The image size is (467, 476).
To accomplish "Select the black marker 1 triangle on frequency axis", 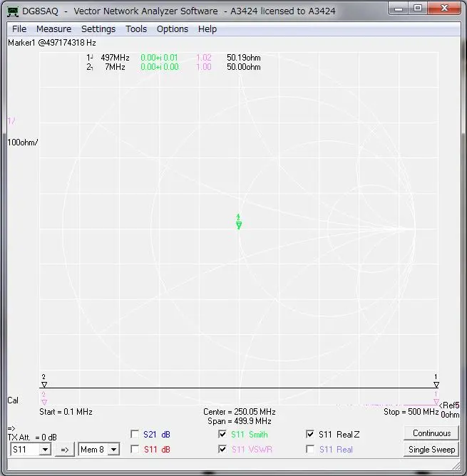I will click(436, 385).
